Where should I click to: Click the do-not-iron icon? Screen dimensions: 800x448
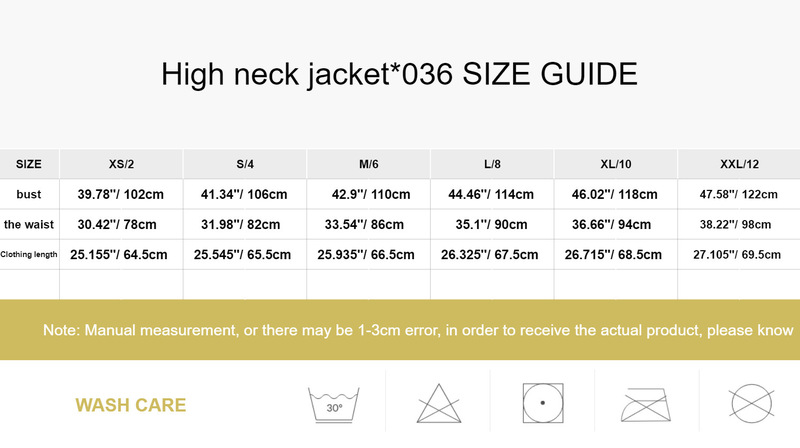[x=646, y=406]
